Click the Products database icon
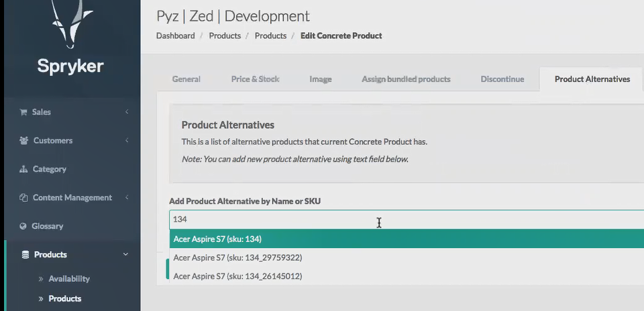The height and width of the screenshot is (311, 644). (25, 255)
